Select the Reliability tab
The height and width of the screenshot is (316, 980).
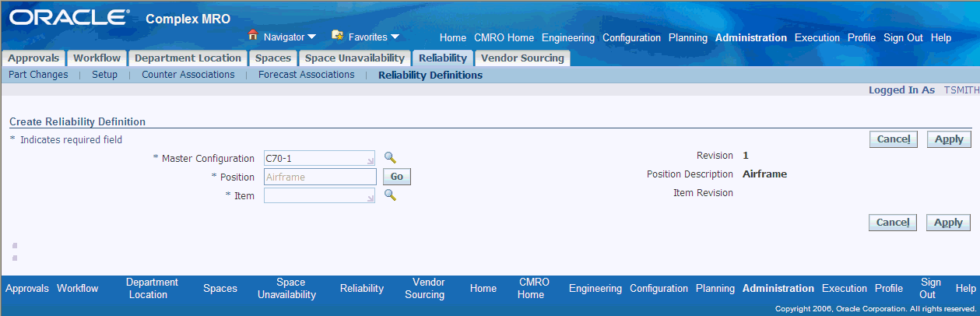(x=442, y=58)
